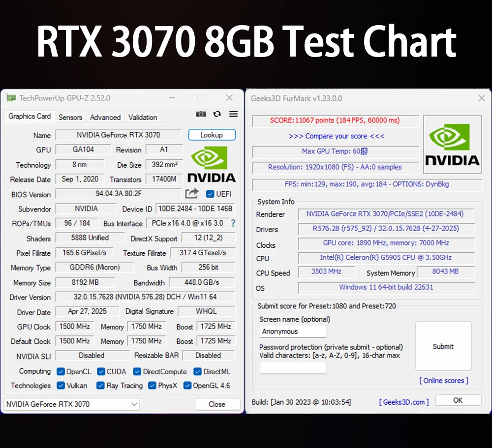Toggle the CUDA checkbox

click(x=100, y=371)
